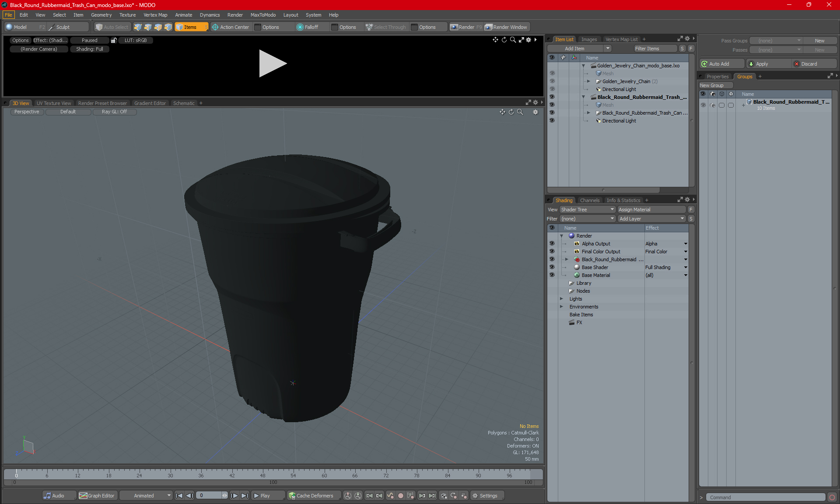
Task: Go to first frame in transport
Action: click(x=179, y=496)
